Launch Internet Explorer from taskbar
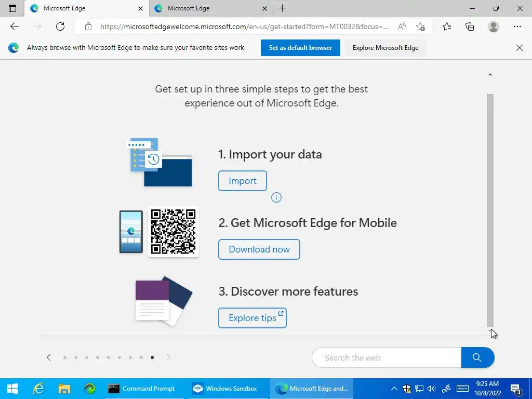Image resolution: width=532 pixels, height=399 pixels. point(38,389)
